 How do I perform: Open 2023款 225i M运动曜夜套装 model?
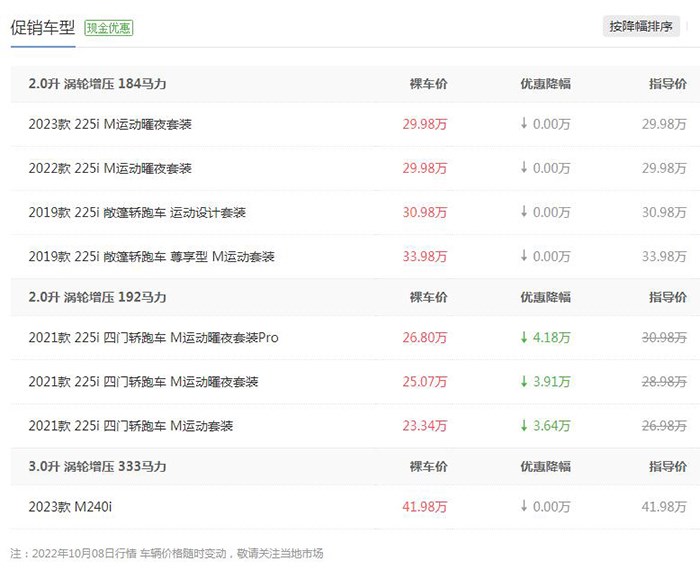110,124
